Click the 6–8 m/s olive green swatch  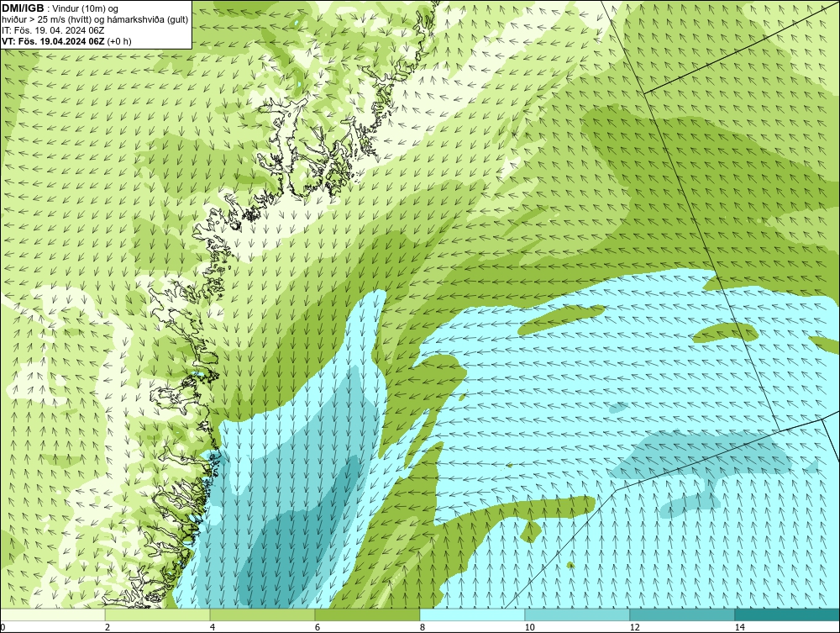coord(368,615)
